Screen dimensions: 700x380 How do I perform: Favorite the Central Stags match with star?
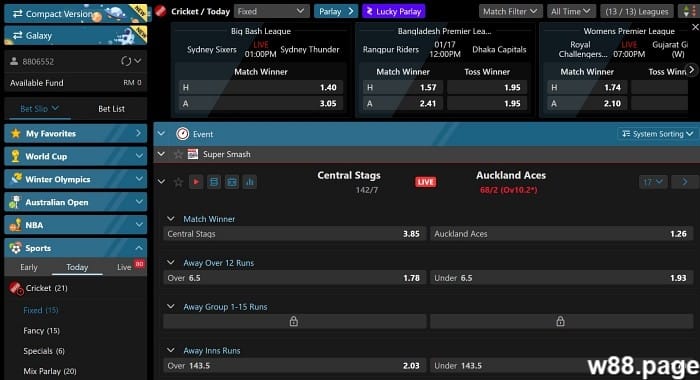(x=178, y=182)
